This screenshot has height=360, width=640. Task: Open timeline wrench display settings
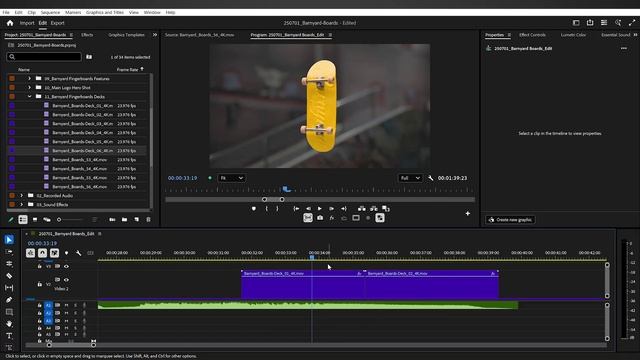click(x=78, y=253)
